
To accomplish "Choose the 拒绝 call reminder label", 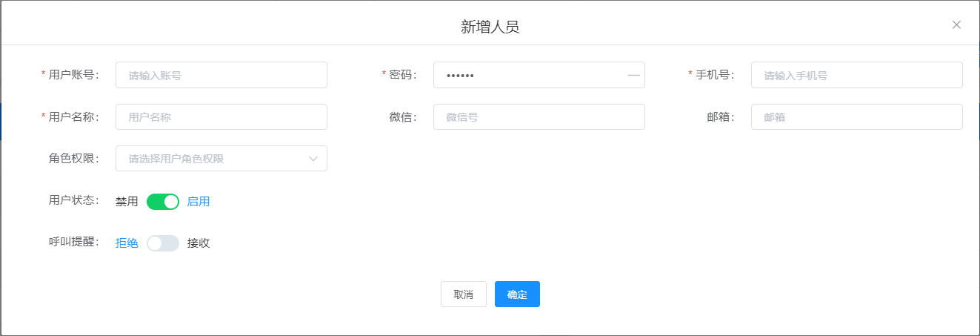I will pyautogui.click(x=127, y=243).
